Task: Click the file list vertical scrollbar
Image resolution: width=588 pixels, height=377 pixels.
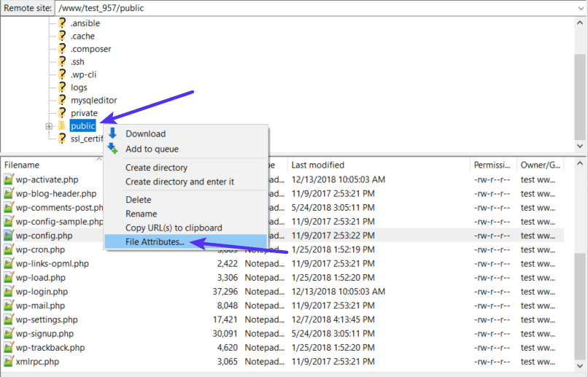Action: coord(580,306)
